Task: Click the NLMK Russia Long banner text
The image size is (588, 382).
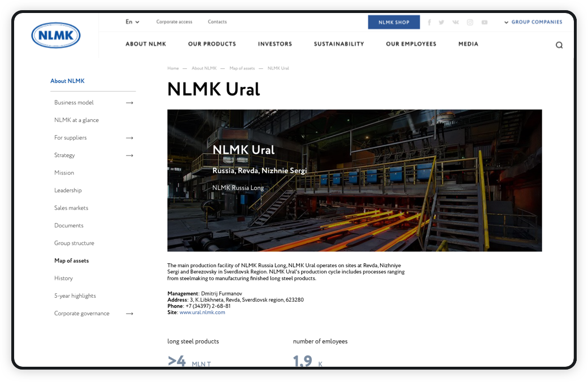Action: [238, 188]
